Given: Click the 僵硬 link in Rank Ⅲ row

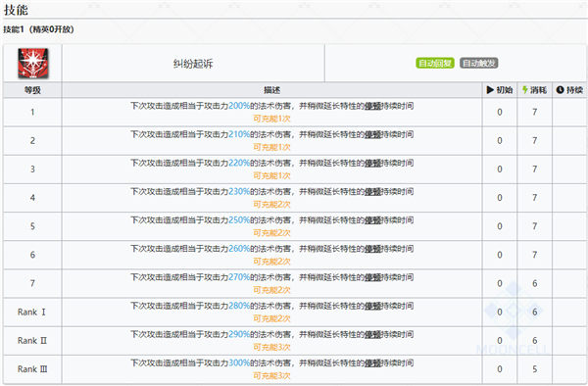Looking at the screenshot, I should (x=372, y=363).
